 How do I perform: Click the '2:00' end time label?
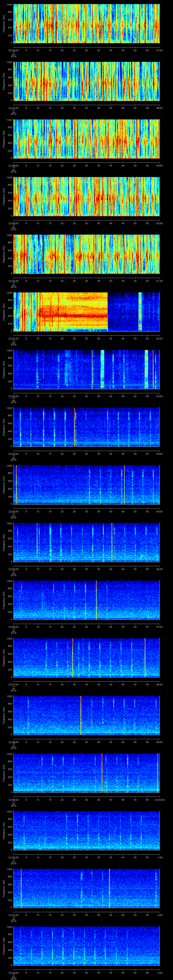(160, 915)
